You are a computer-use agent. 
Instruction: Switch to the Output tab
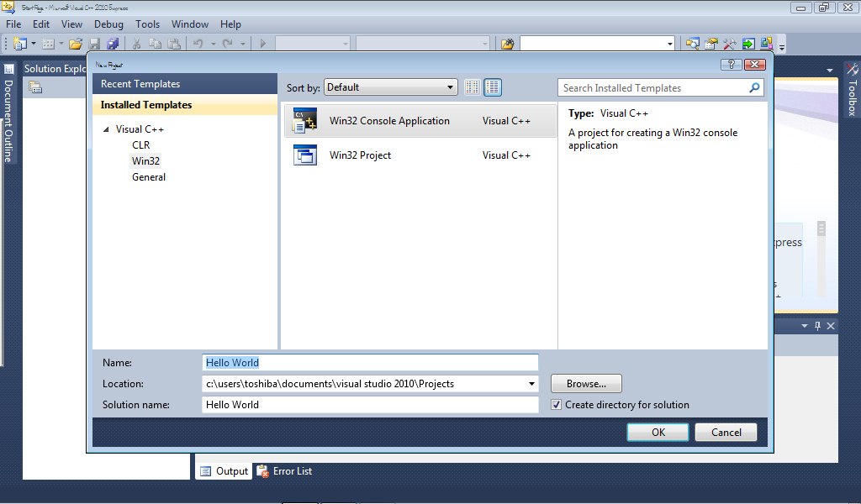point(224,471)
